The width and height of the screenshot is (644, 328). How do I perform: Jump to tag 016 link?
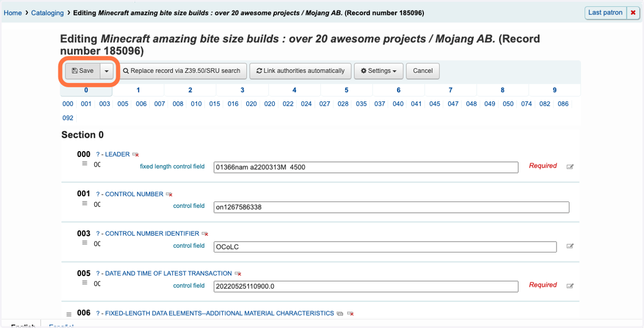pyautogui.click(x=233, y=104)
